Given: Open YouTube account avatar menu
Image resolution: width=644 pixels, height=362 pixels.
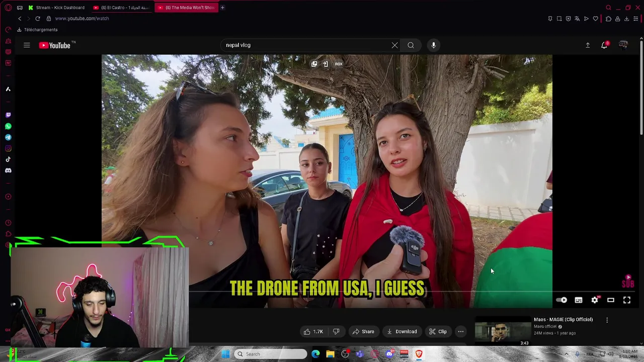Looking at the screenshot, I should [x=623, y=45].
